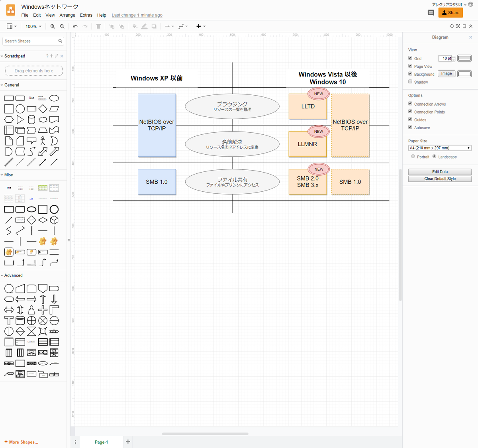Select the Portrait radio button

tap(413, 157)
